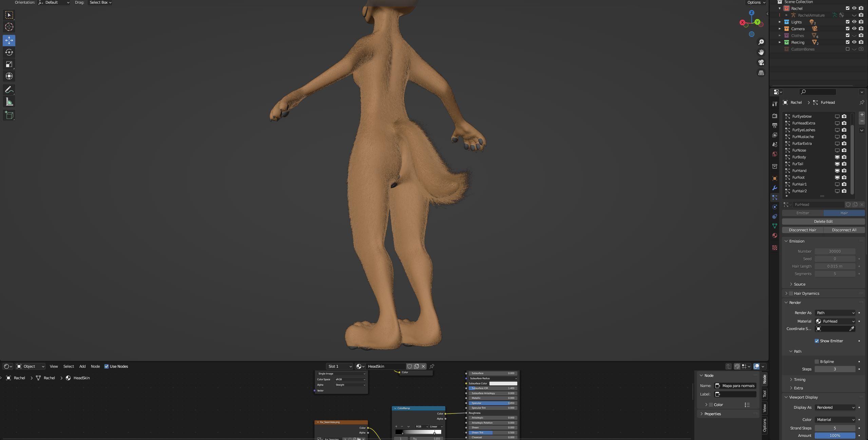
Task: Toggle camera view icon in viewport
Action: 761,62
